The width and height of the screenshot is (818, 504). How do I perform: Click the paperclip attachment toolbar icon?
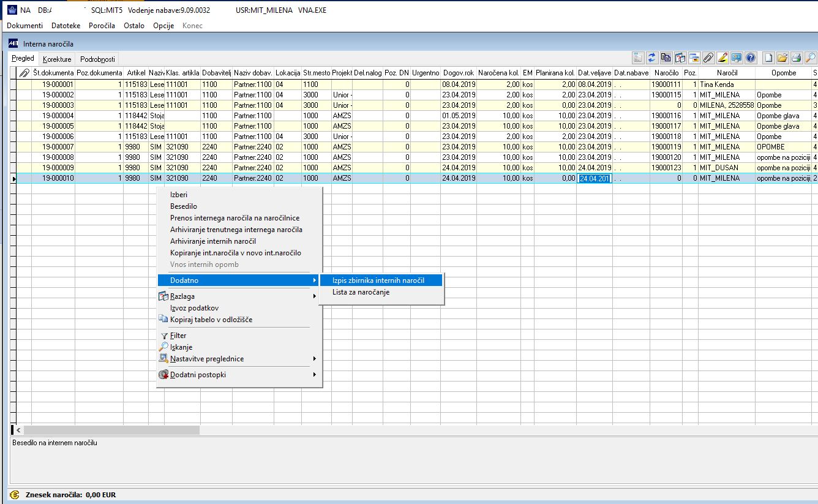(x=708, y=58)
